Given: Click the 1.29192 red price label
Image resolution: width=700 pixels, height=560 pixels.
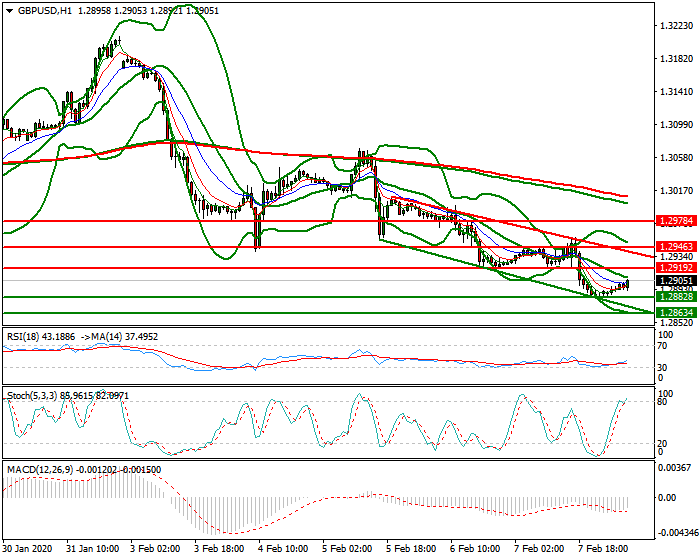Looking at the screenshot, I should (x=675, y=268).
